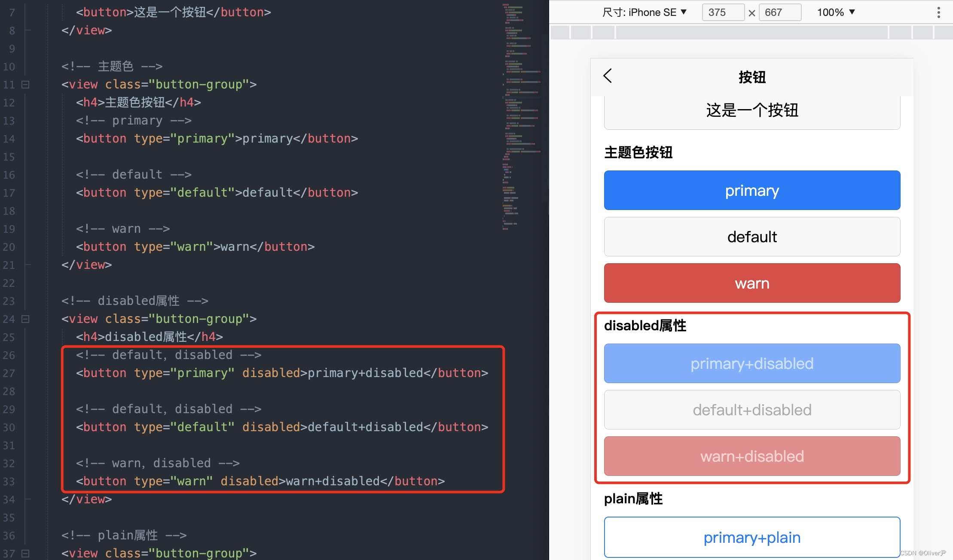The image size is (953, 560).
Task: Click line number 33 in gutter
Action: click(x=9, y=481)
